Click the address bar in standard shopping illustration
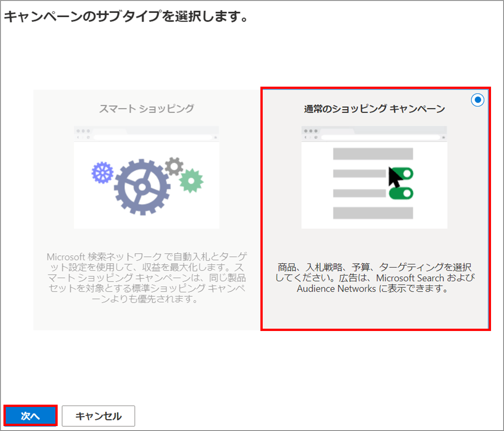Screen dimensions: 504x431 click(380, 137)
